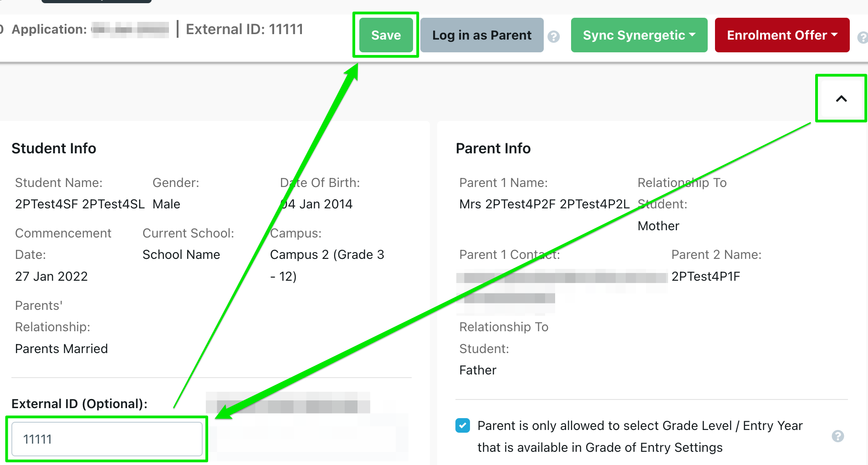
Task: Click the Enrolment Offer caret icon
Action: click(x=835, y=35)
